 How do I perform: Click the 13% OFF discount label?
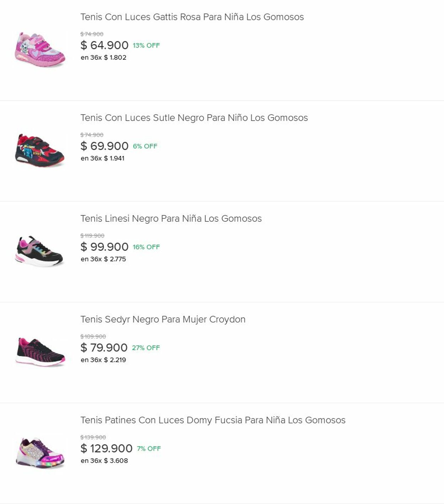click(146, 45)
